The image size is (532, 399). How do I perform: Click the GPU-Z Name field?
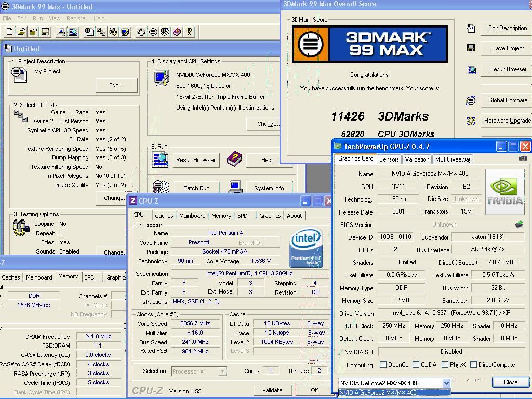[430, 174]
